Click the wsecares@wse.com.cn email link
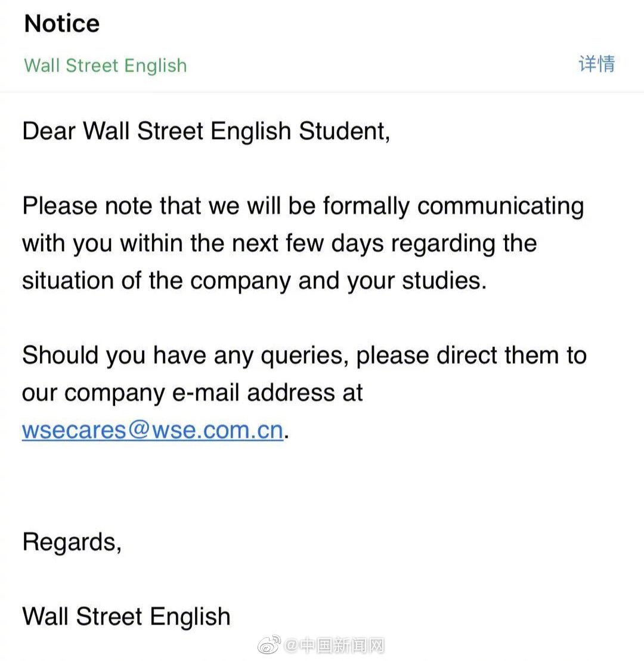 pyautogui.click(x=152, y=430)
